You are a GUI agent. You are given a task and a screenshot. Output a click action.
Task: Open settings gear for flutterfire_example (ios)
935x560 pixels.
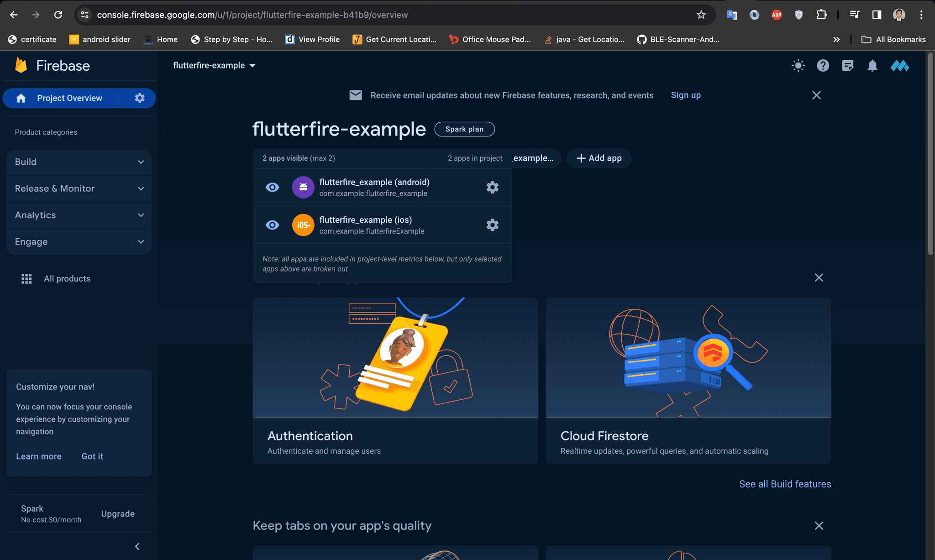(x=492, y=225)
